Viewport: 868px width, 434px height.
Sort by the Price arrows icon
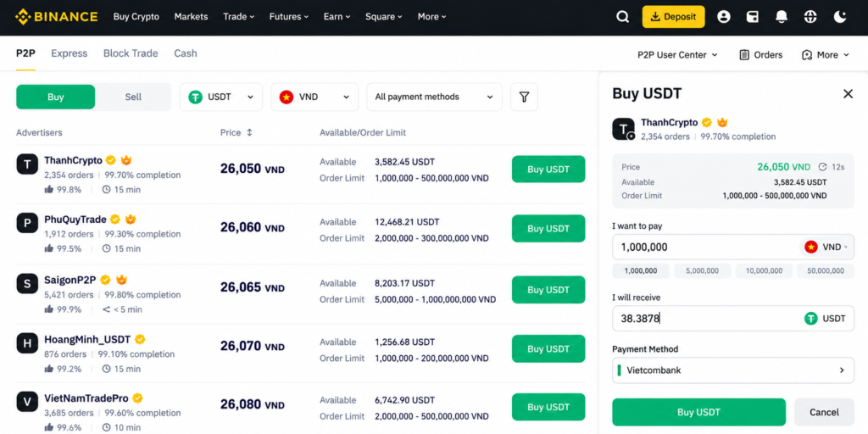click(250, 133)
